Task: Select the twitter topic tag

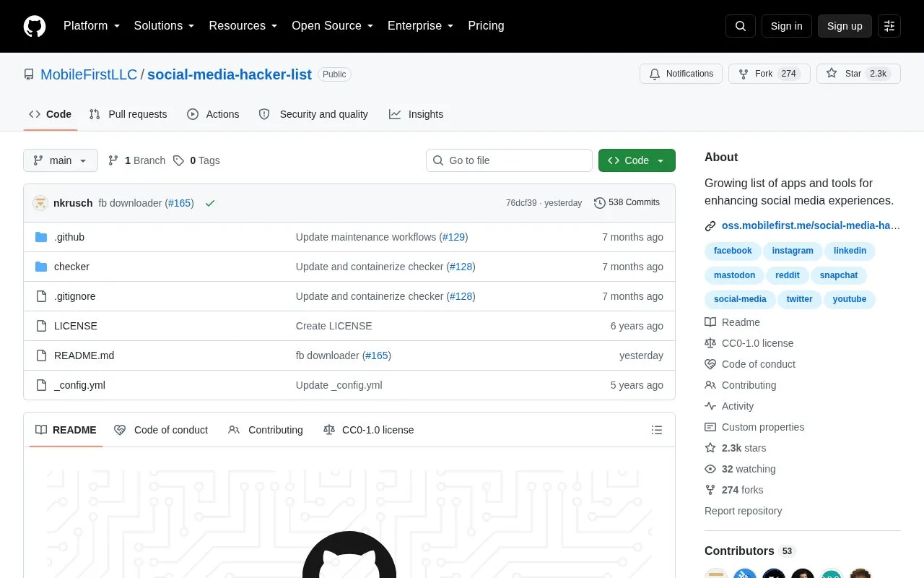Action: [799, 299]
